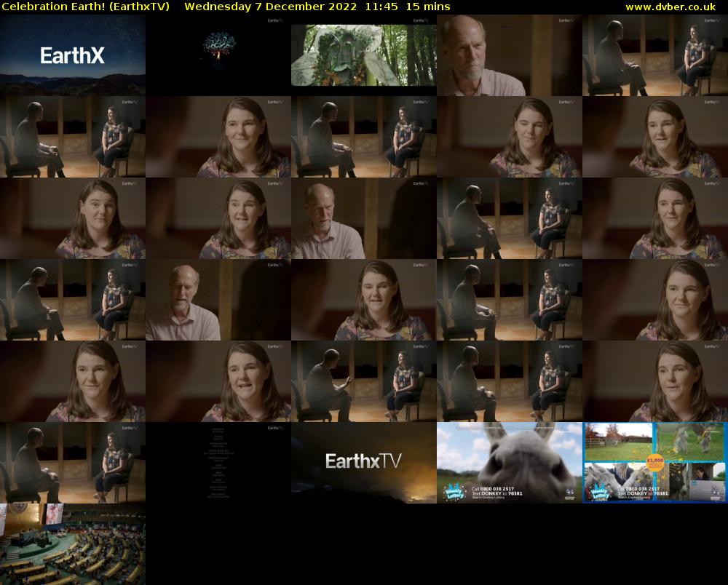728x585 pixels.
Task: Open the four-panel donkey lottery collage thumbnail
Action: point(655,463)
